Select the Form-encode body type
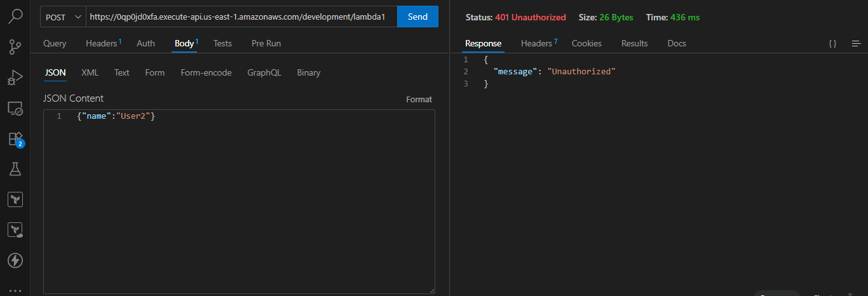 (x=206, y=72)
